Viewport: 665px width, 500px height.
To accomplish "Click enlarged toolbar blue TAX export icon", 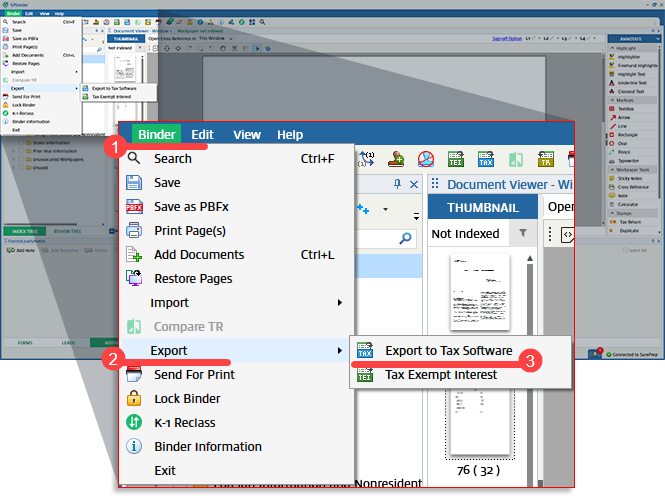I will [486, 159].
